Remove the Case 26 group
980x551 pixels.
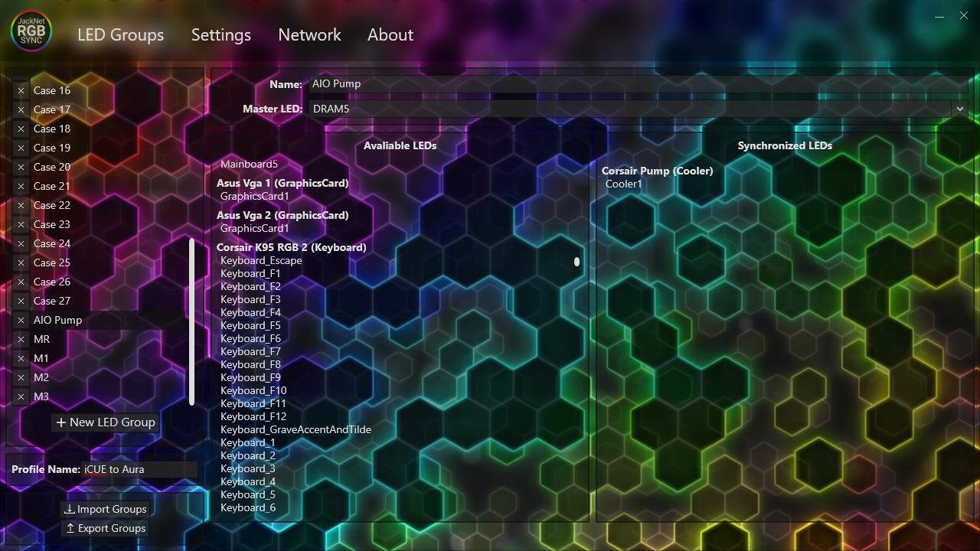[x=21, y=282]
